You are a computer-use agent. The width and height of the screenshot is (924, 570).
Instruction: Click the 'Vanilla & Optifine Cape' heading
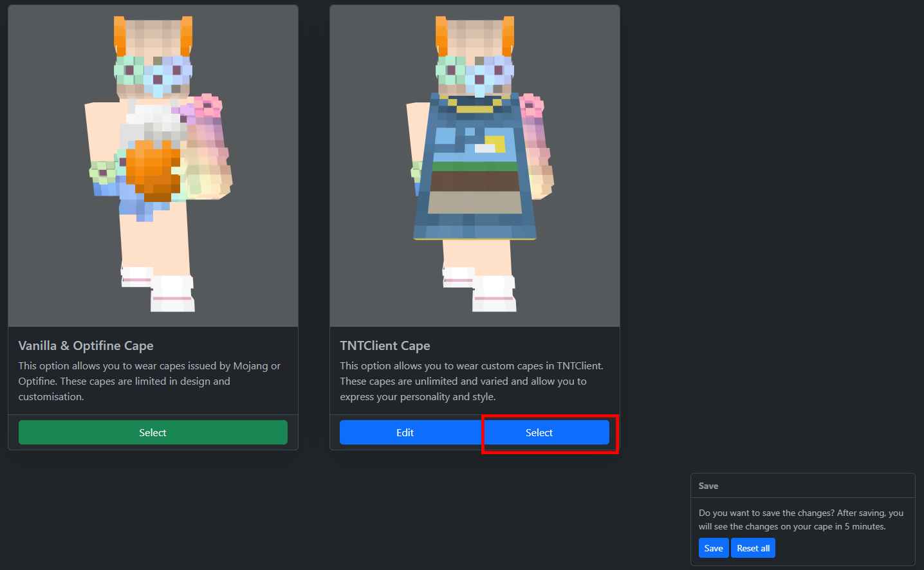click(86, 345)
